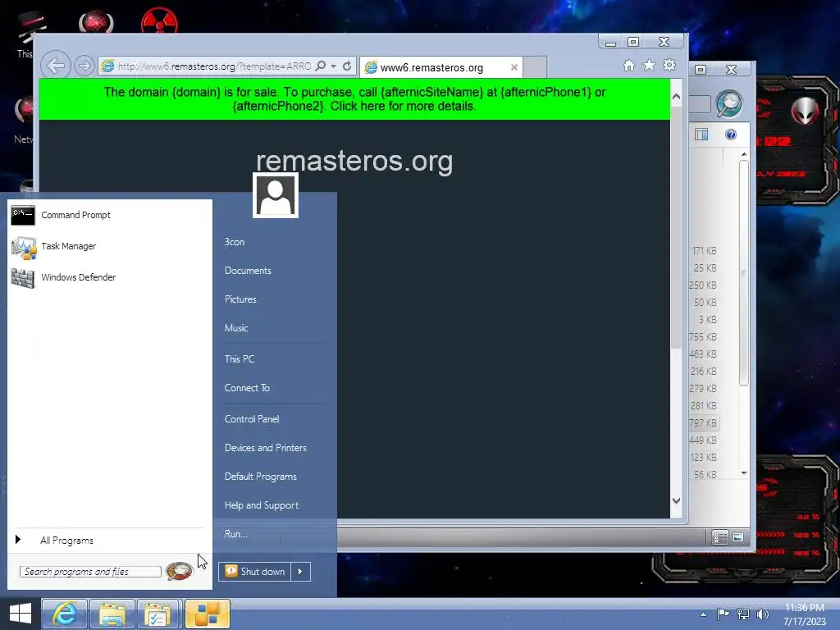The image size is (840, 630).
Task: Open the 3con user folder
Action: [235, 242]
